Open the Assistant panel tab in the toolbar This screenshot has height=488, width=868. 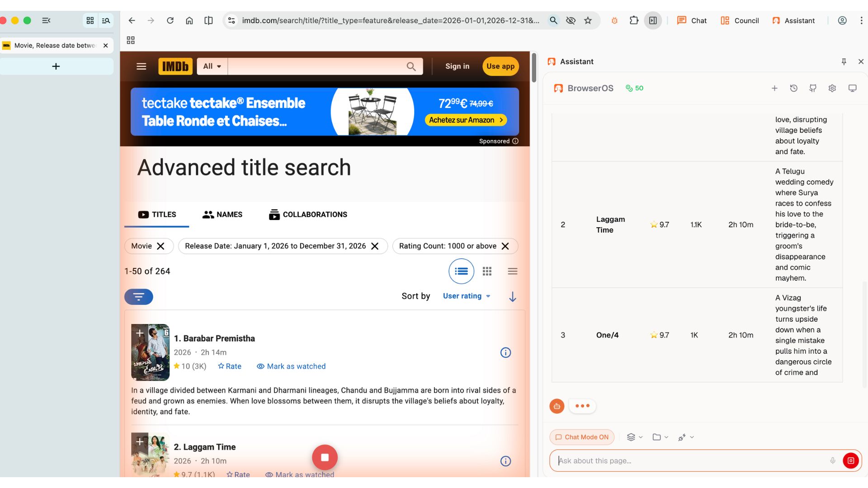793,20
